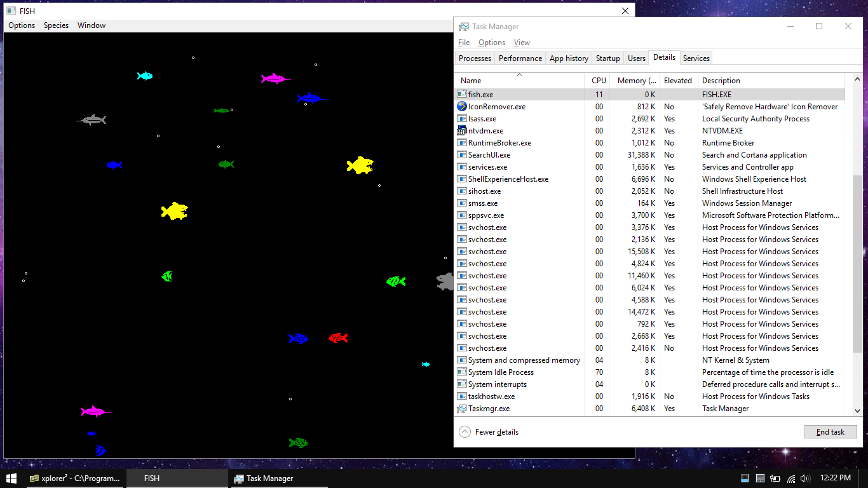
Task: Click the End task button
Action: 831,432
